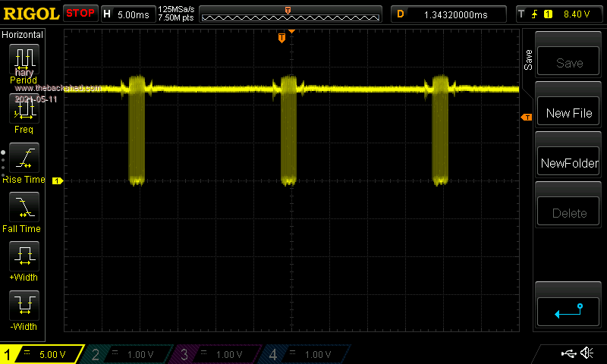Choose the Rise Time measurement
The height and width of the screenshot is (364, 607).
[x=24, y=160]
